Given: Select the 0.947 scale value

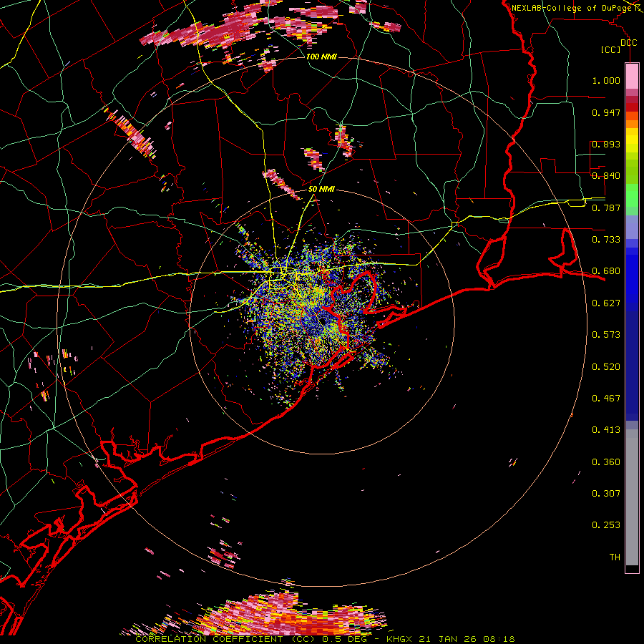Looking at the screenshot, I should [x=606, y=112].
